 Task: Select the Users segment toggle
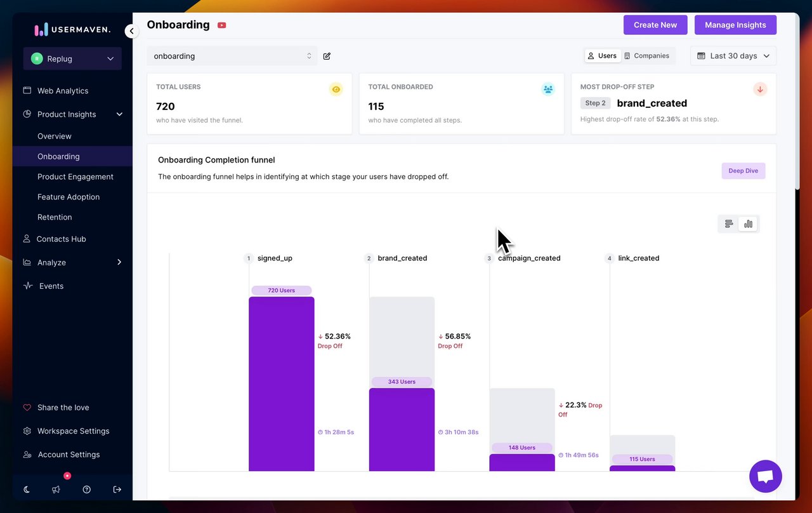point(602,56)
